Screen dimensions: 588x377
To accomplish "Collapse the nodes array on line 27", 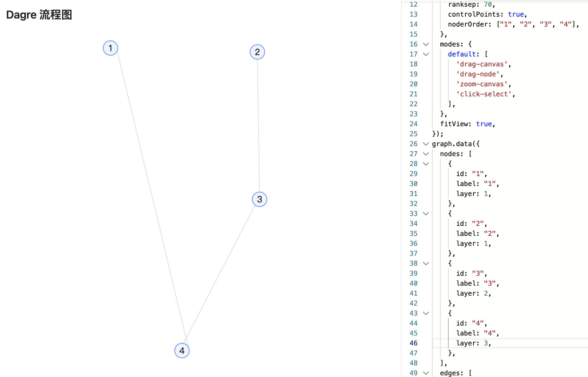I will point(426,154).
